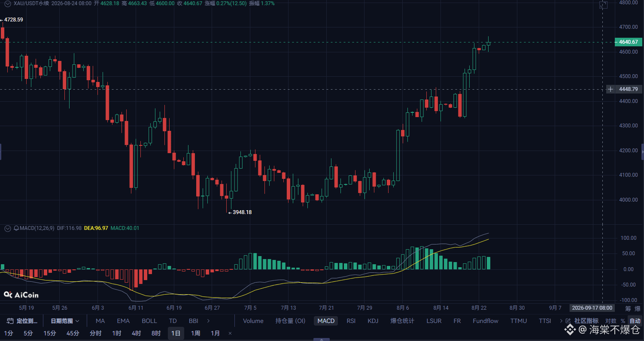Click the edit icon beside 社区指标
Screen dimensions: 644x341
pyautogui.click(x=568, y=321)
